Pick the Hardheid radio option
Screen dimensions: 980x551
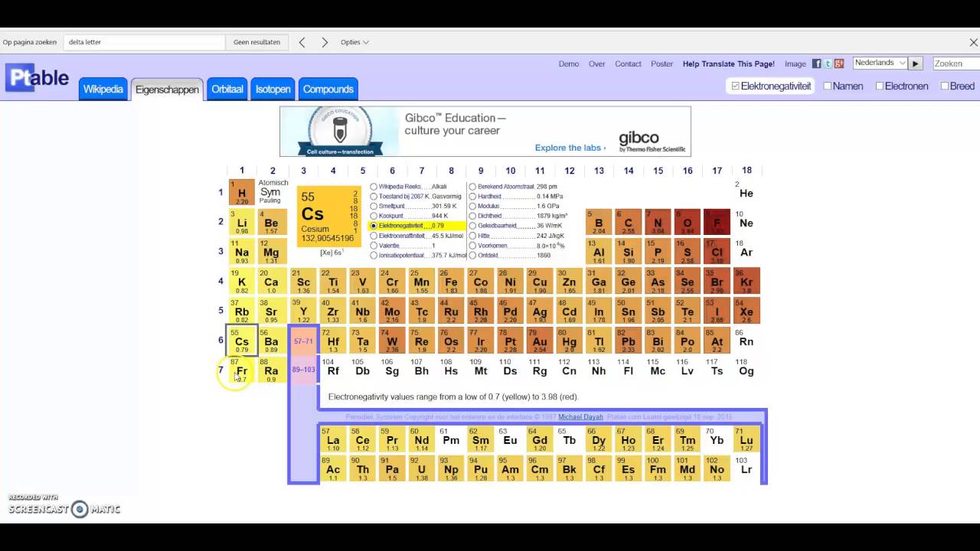[472, 197]
